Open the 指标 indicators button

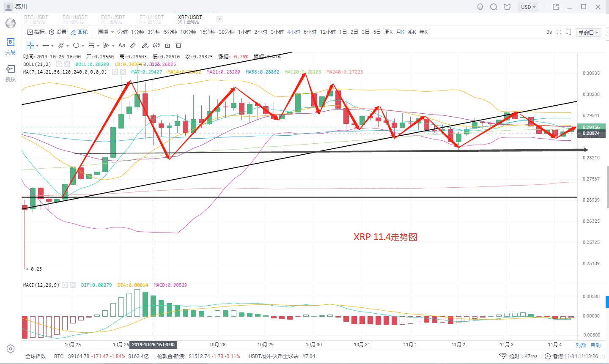pyautogui.click(x=36, y=32)
